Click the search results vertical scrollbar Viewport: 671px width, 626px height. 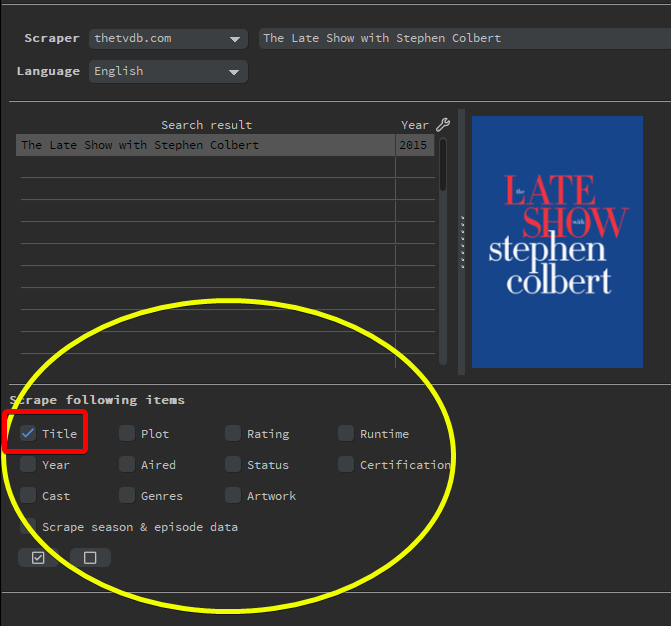pyautogui.click(x=443, y=251)
